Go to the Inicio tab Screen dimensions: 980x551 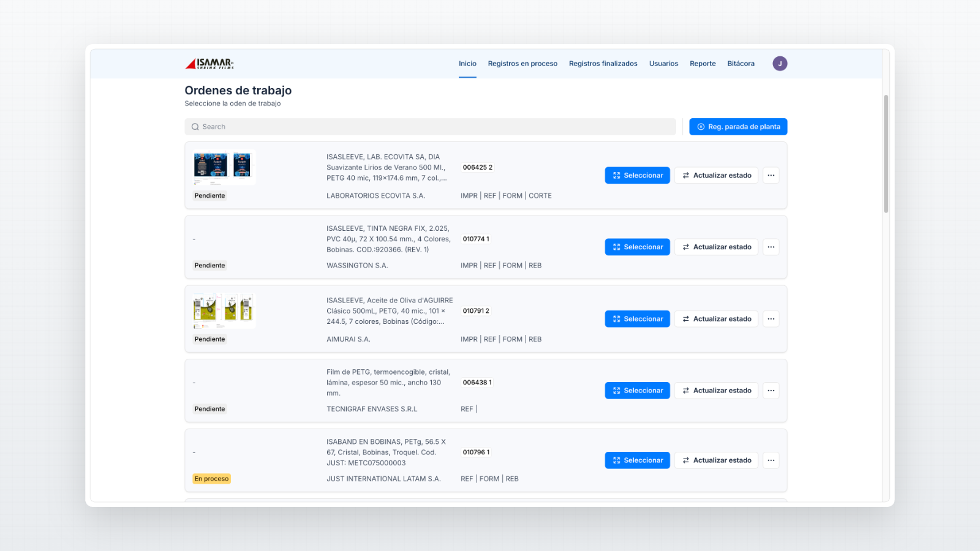click(467, 64)
